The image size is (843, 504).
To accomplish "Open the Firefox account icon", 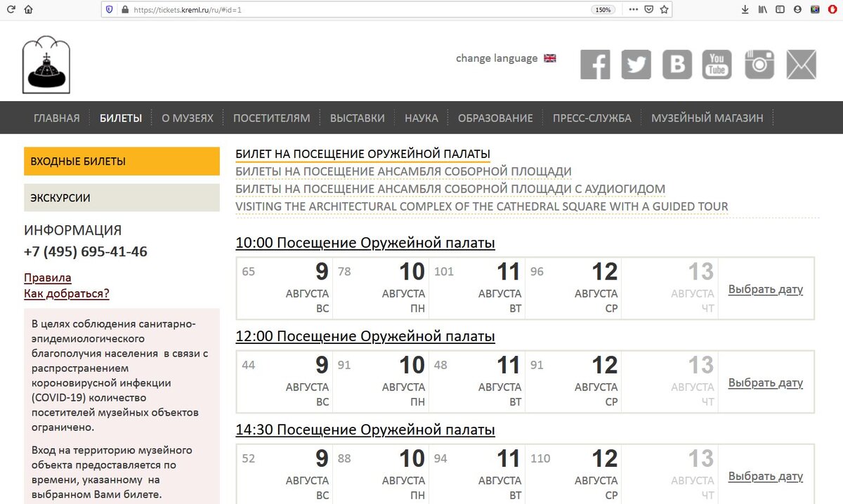I will 797,10.
